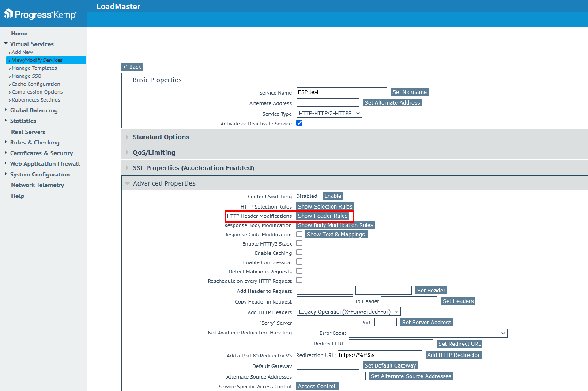Click the Set Nickname button
This screenshot has height=391, width=588.
410,92
